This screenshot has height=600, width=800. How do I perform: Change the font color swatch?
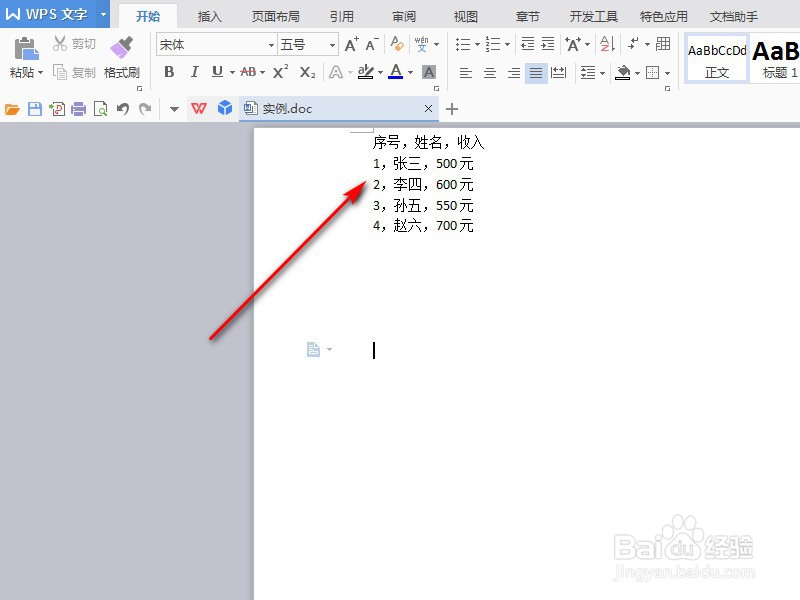coord(396,72)
